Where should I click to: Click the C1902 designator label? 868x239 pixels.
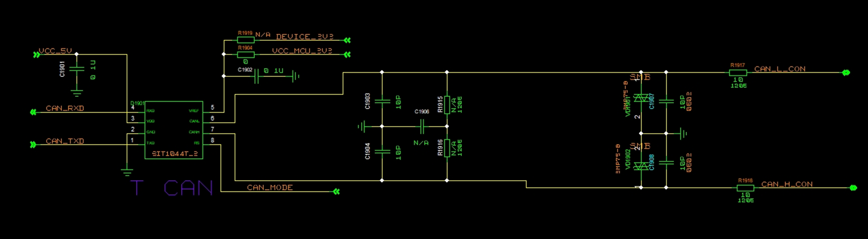pyautogui.click(x=245, y=70)
